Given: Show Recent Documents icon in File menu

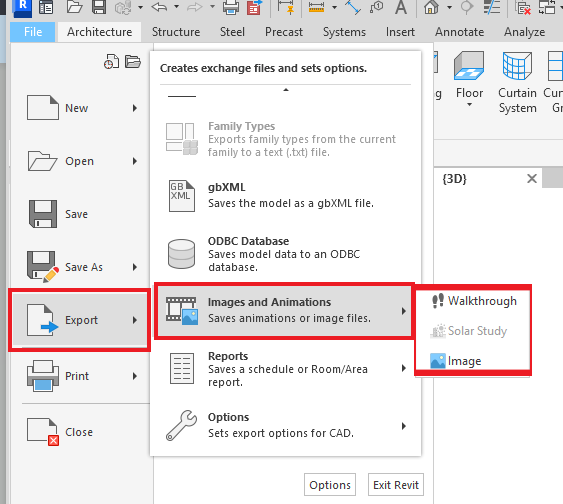Looking at the screenshot, I should click(x=111, y=62).
